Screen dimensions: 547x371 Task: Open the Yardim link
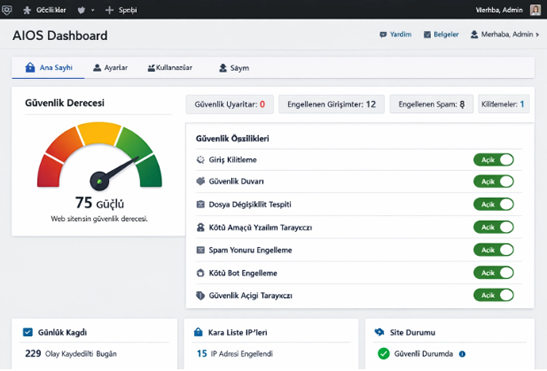tap(400, 34)
